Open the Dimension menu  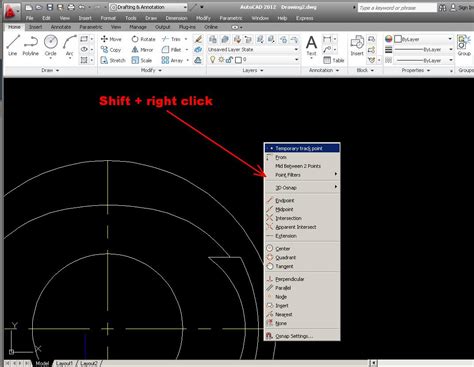point(176,18)
